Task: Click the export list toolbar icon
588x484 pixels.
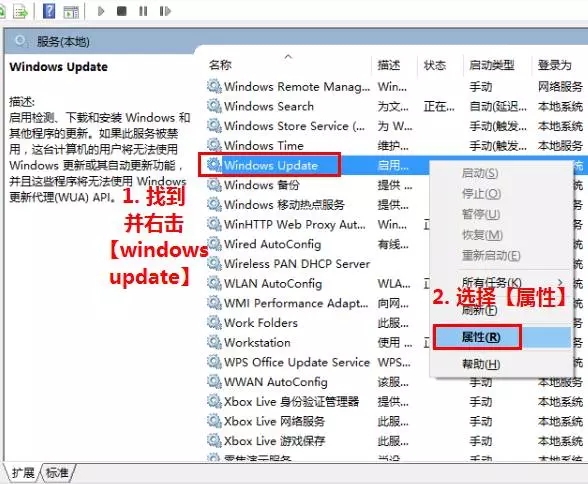Action: [x=21, y=12]
